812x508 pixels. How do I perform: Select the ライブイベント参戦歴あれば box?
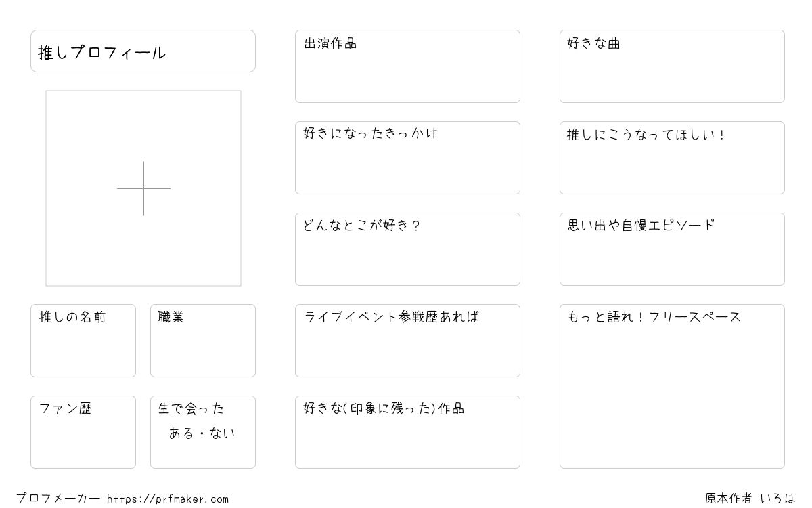tap(407, 341)
